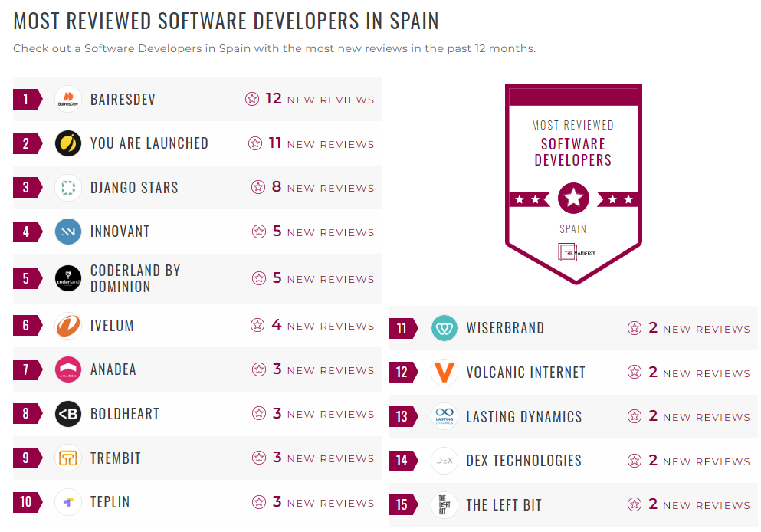Click '12 NEW REVIEWS' text for BairesDev
The height and width of the screenshot is (532, 761).
320,99
